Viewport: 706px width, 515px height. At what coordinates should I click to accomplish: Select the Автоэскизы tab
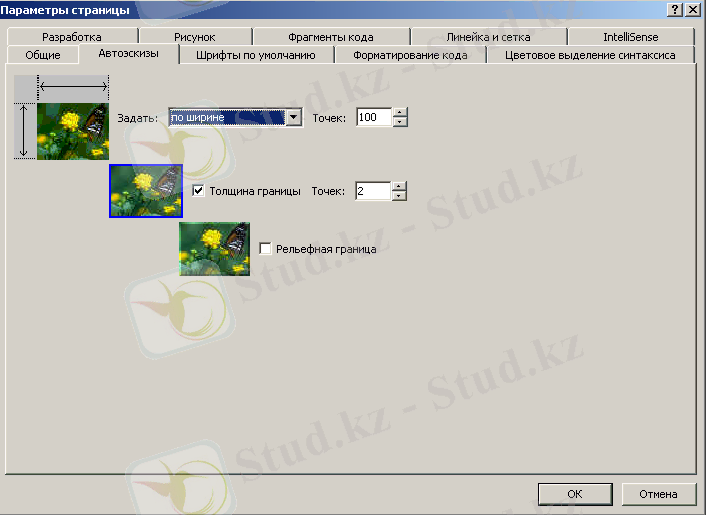click(129, 54)
